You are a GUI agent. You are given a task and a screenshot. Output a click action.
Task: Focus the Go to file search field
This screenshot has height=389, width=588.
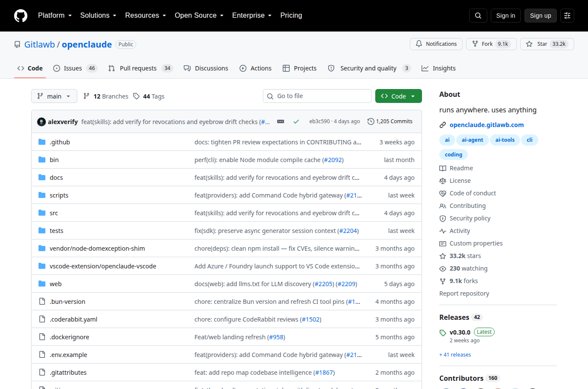pyautogui.click(x=317, y=96)
